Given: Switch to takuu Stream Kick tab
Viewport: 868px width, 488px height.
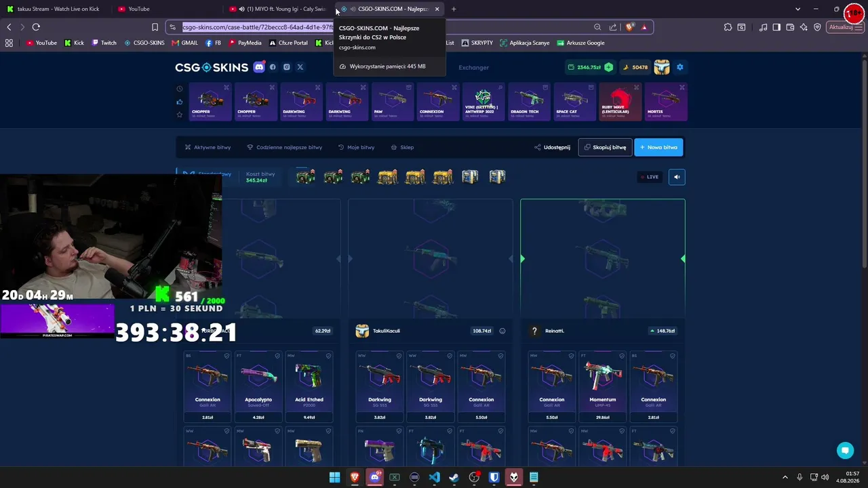Looking at the screenshot, I should click(x=58, y=9).
